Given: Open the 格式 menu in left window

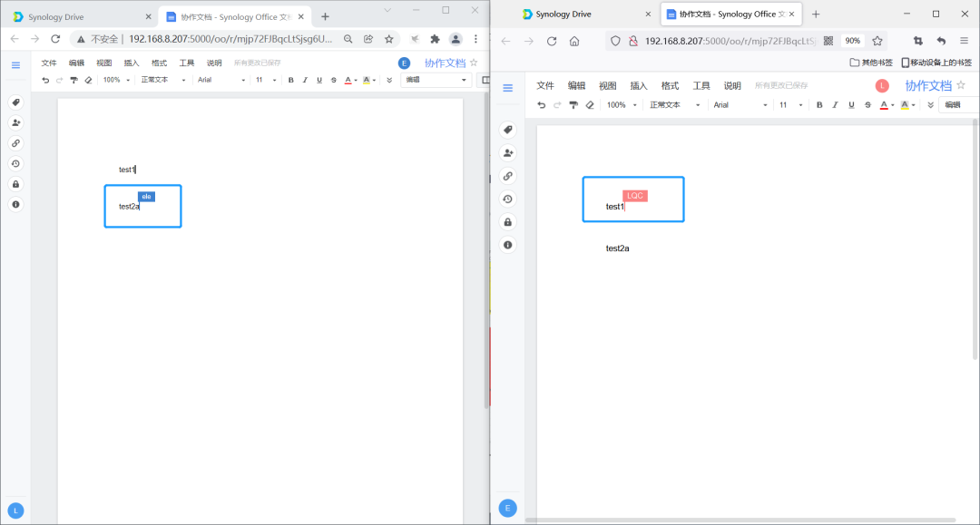Looking at the screenshot, I should click(x=159, y=63).
